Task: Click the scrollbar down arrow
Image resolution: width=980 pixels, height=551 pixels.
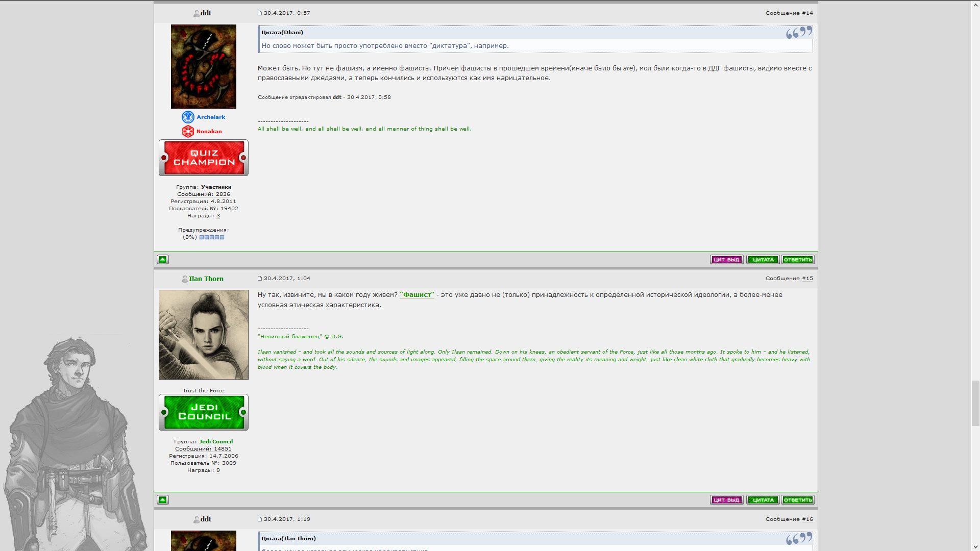Action: [975, 546]
